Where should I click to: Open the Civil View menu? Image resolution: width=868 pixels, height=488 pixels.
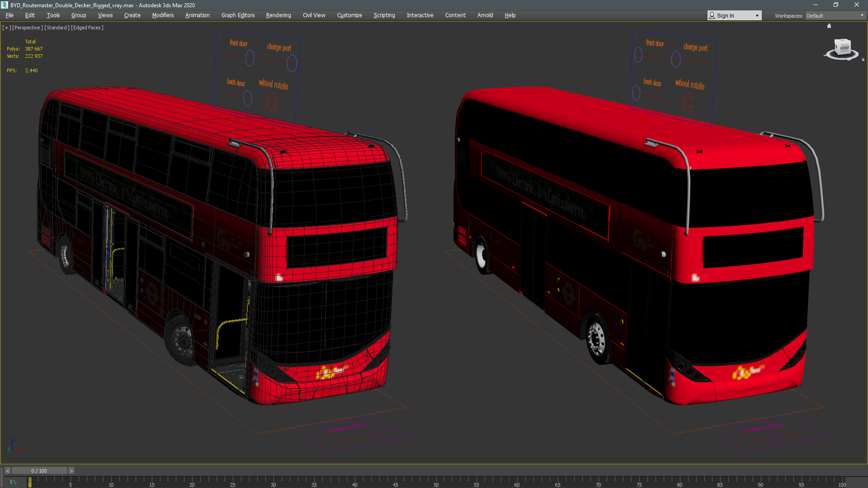(314, 15)
